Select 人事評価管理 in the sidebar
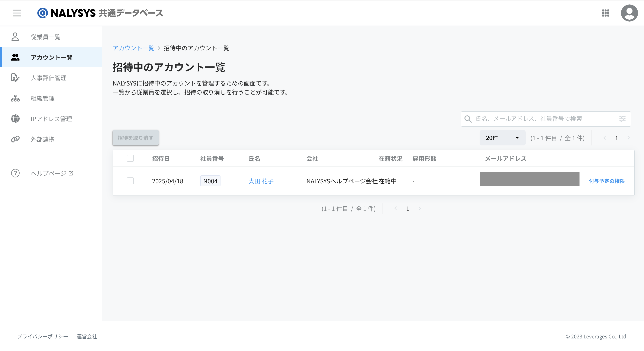The height and width of the screenshot is (351, 644). [48, 78]
